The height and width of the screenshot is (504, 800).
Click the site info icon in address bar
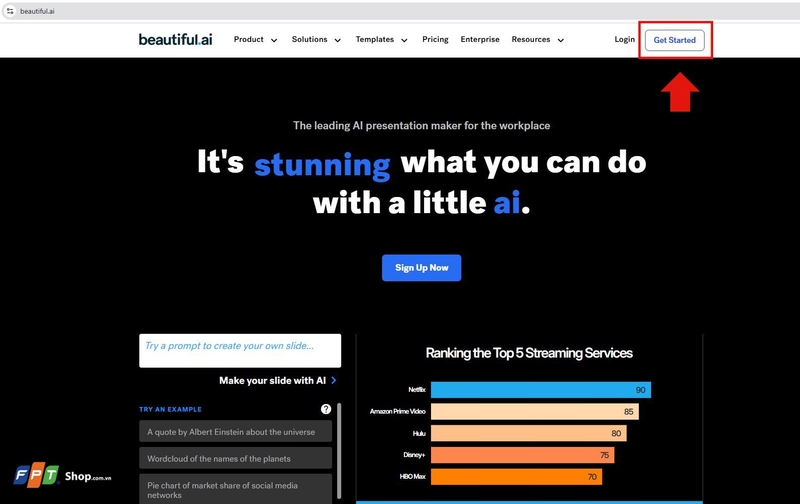coord(10,11)
